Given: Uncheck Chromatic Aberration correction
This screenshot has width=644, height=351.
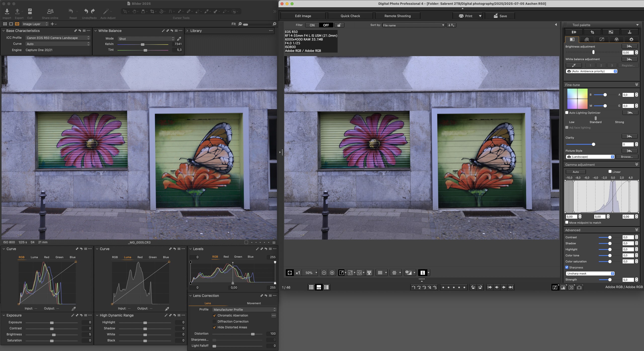Looking at the screenshot, I should point(214,316).
